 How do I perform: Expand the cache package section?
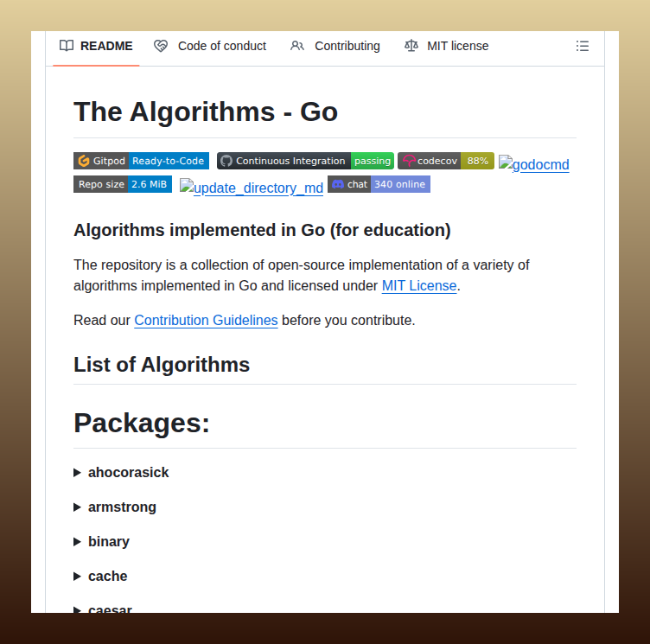(100, 576)
